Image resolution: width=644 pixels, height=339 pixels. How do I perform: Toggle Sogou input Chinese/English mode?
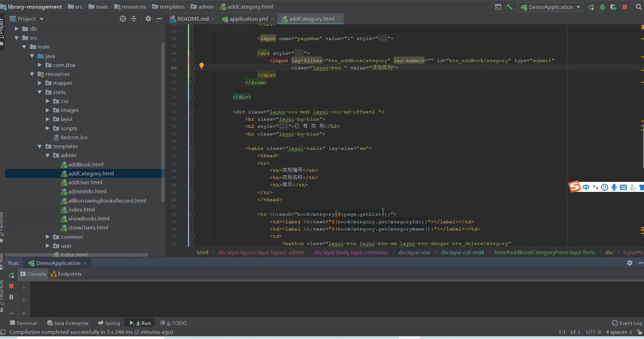(x=586, y=187)
